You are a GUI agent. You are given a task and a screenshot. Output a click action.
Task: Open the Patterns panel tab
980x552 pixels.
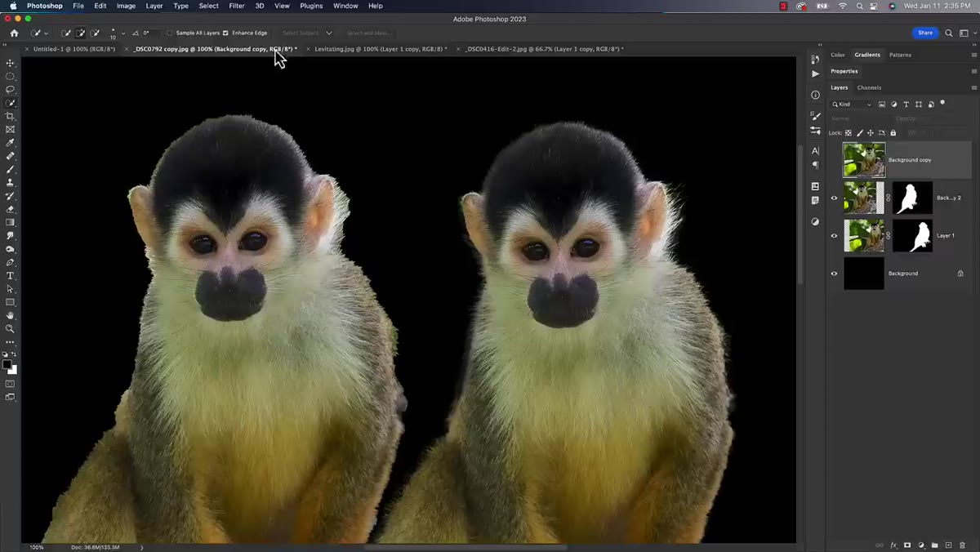click(900, 55)
